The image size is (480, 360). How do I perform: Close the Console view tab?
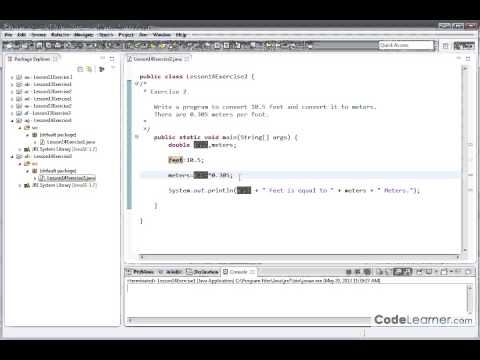[x=252, y=272]
